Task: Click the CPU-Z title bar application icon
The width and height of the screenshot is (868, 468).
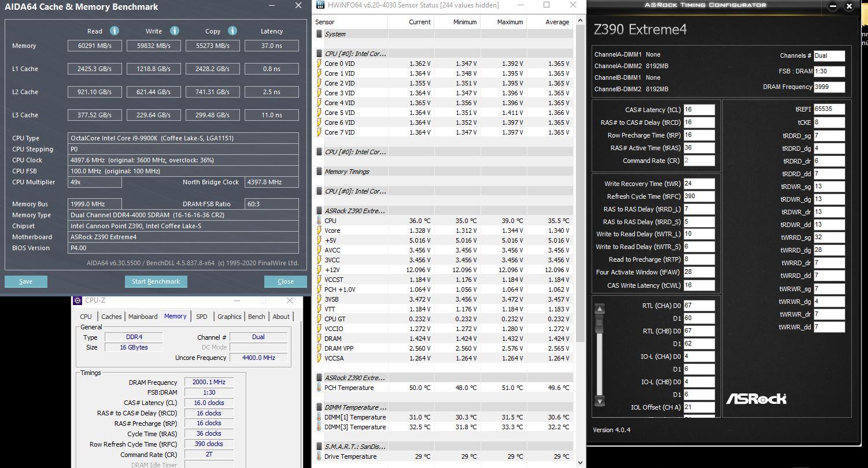Action: (78, 300)
